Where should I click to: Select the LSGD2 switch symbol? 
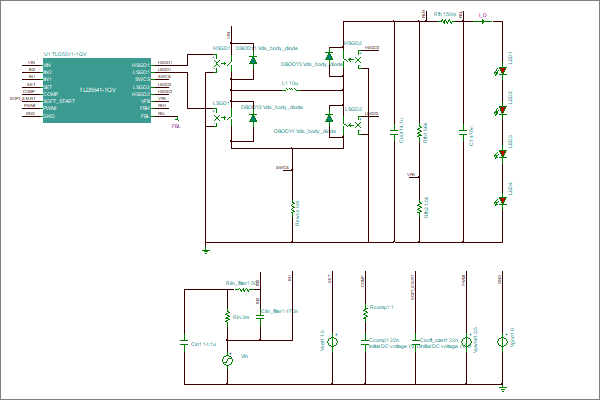[352, 125]
